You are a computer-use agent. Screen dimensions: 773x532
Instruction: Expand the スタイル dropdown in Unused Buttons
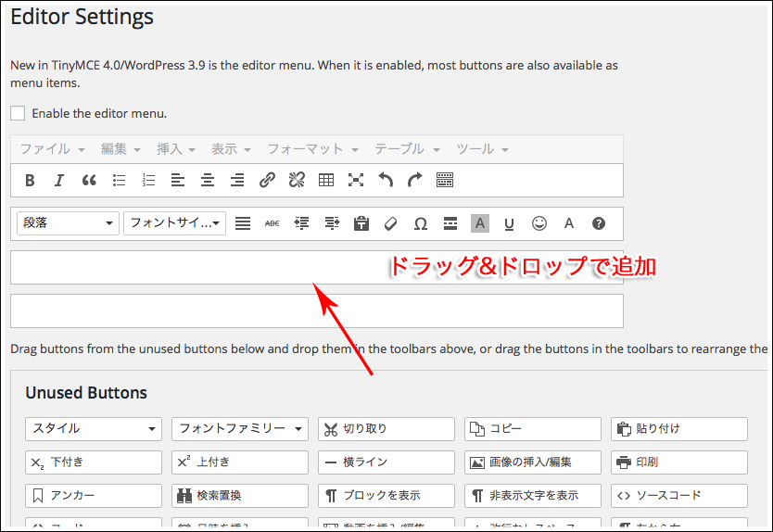tap(94, 429)
